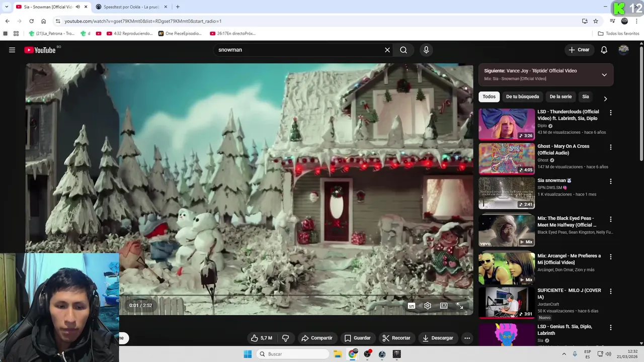Open options for LSD Thunderclouds video
The image size is (644, 362).
(x=611, y=113)
